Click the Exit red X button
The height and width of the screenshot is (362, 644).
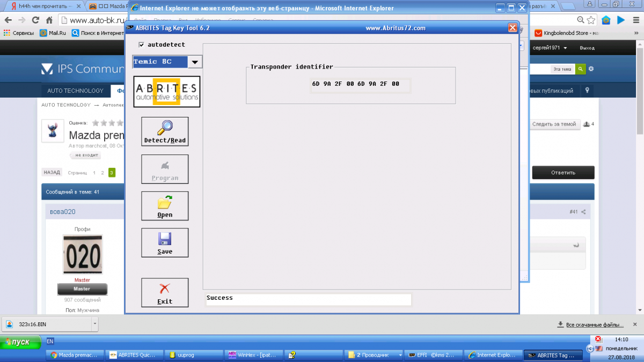[x=165, y=293]
